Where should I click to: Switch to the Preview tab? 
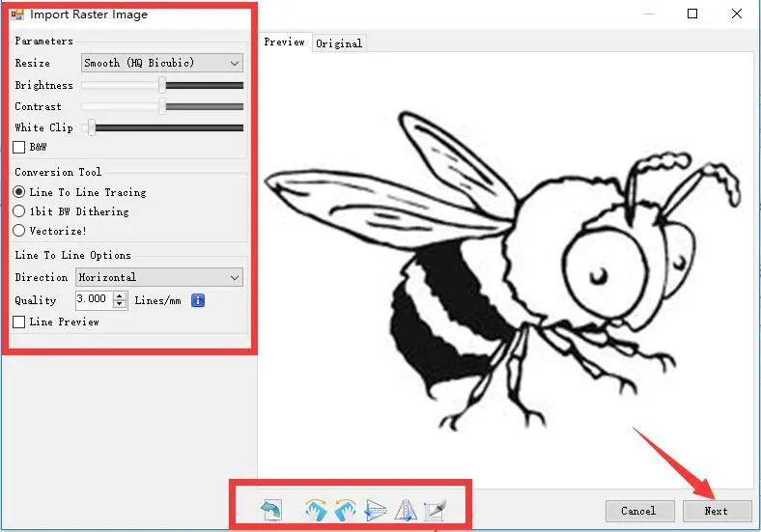pos(284,42)
